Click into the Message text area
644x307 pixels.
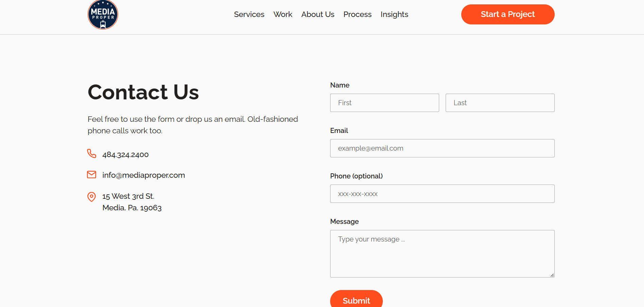pyautogui.click(x=442, y=254)
